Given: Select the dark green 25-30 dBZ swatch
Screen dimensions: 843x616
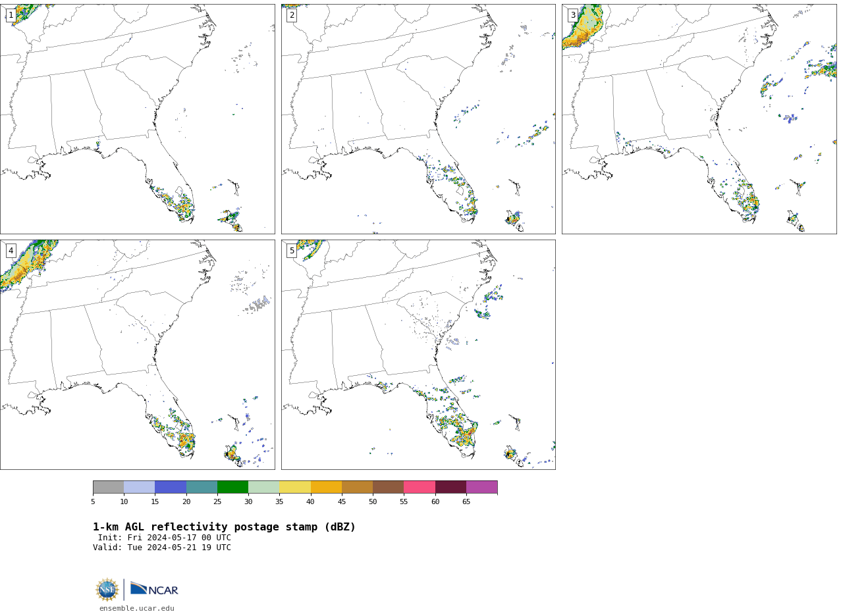Looking at the screenshot, I should point(232,487).
